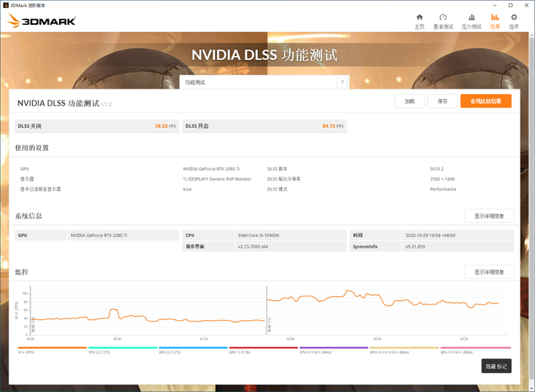Select the Results (结果) chart icon

(495, 21)
